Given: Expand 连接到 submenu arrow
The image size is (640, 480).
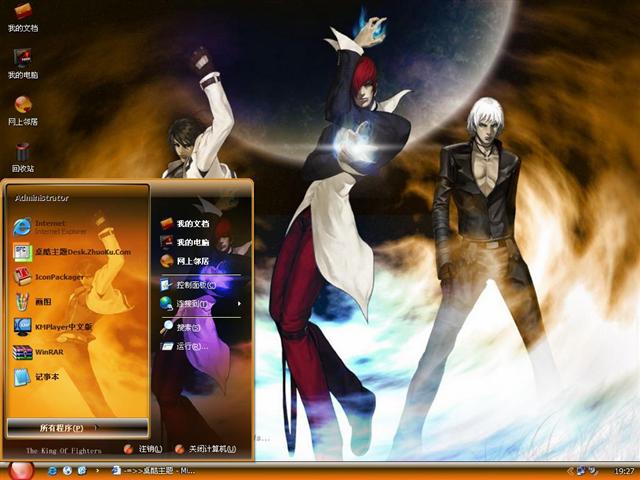Looking at the screenshot, I should (x=239, y=304).
